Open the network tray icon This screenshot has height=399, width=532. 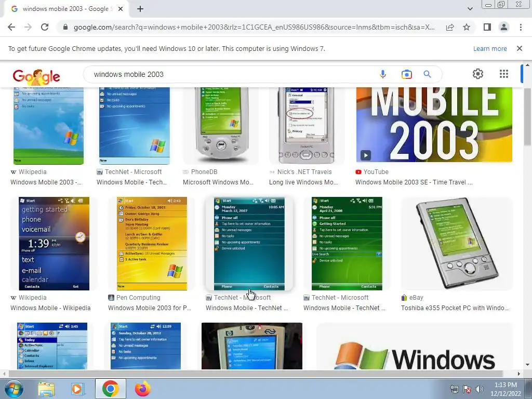coord(454,389)
